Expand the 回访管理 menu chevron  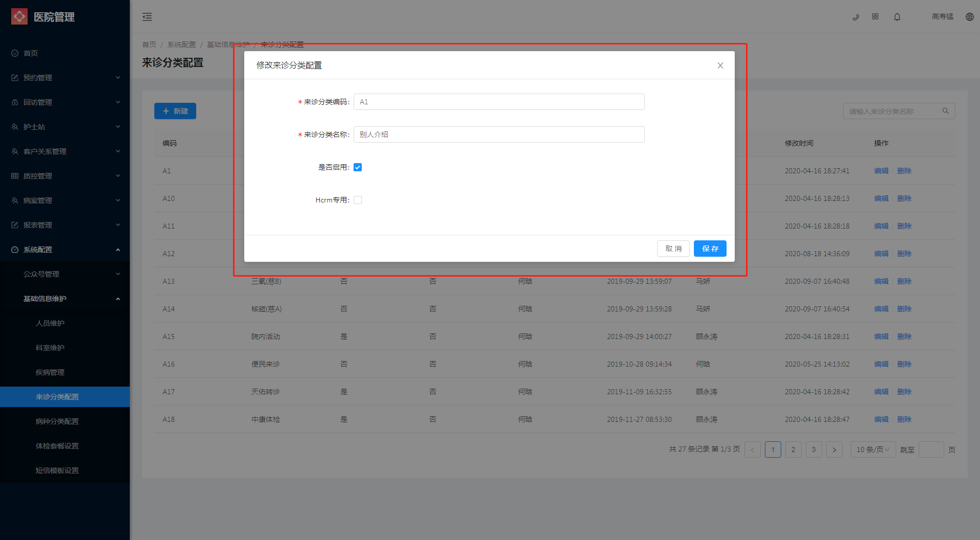(118, 102)
